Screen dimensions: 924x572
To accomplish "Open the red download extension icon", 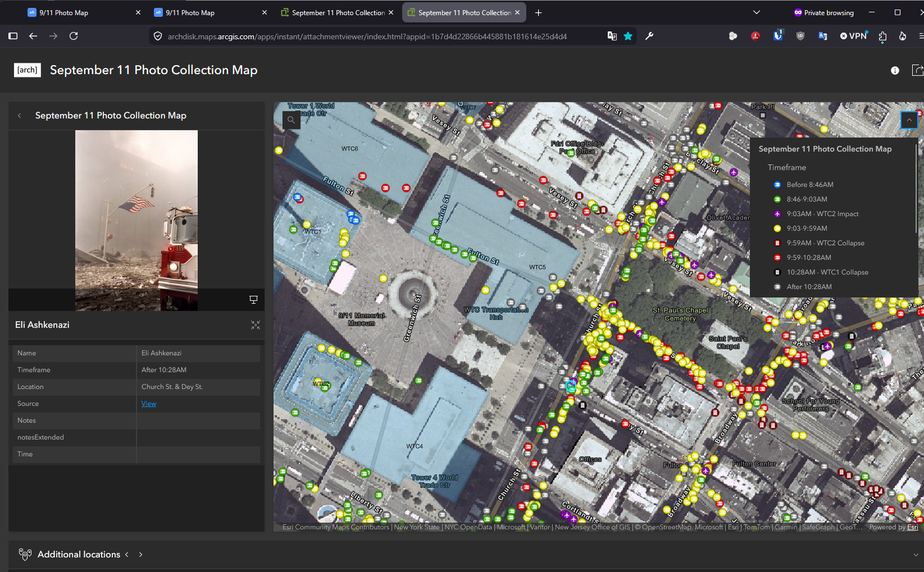I will pyautogui.click(x=755, y=36).
